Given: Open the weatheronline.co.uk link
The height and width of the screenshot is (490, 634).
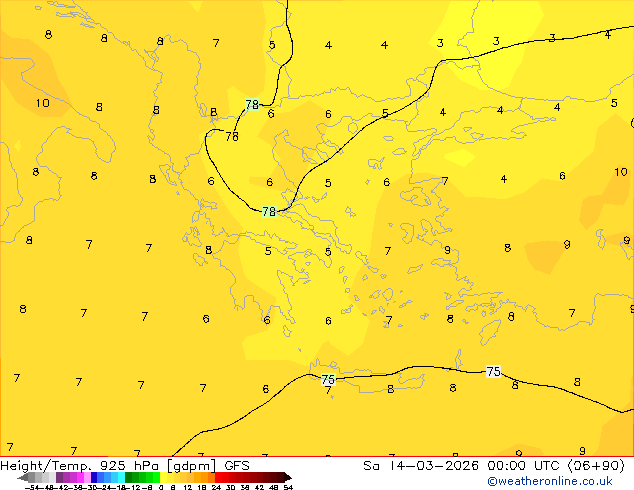Looking at the screenshot, I should (x=550, y=481).
